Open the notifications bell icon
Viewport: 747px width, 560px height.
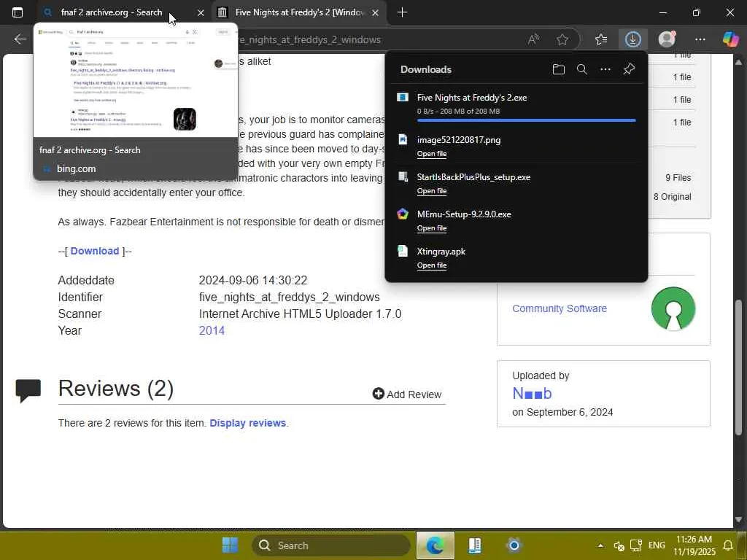click(x=728, y=545)
